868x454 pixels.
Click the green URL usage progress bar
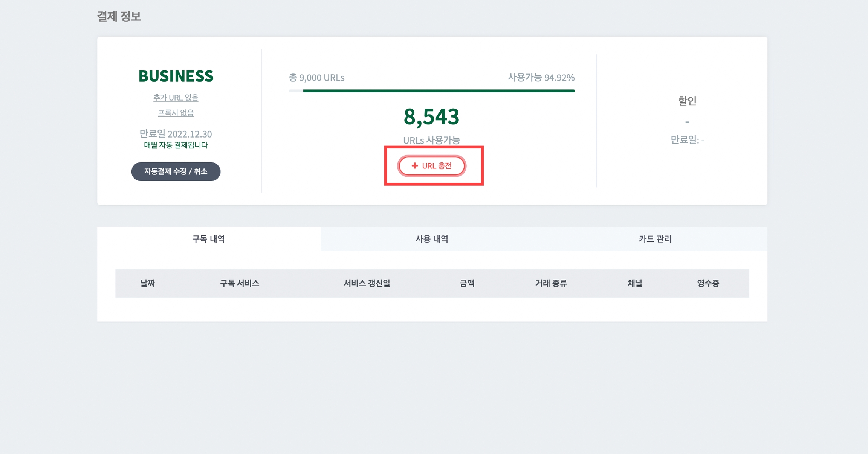pyautogui.click(x=439, y=91)
